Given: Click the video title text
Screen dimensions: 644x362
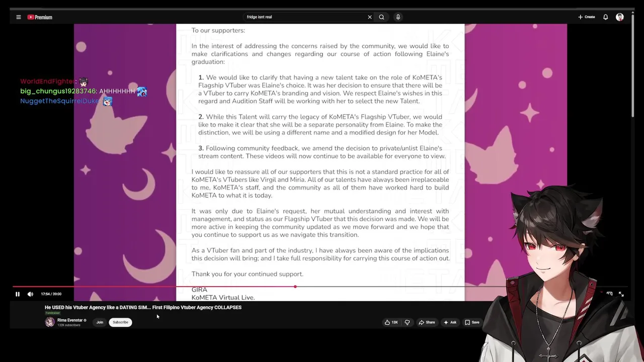Looking at the screenshot, I should (143, 307).
